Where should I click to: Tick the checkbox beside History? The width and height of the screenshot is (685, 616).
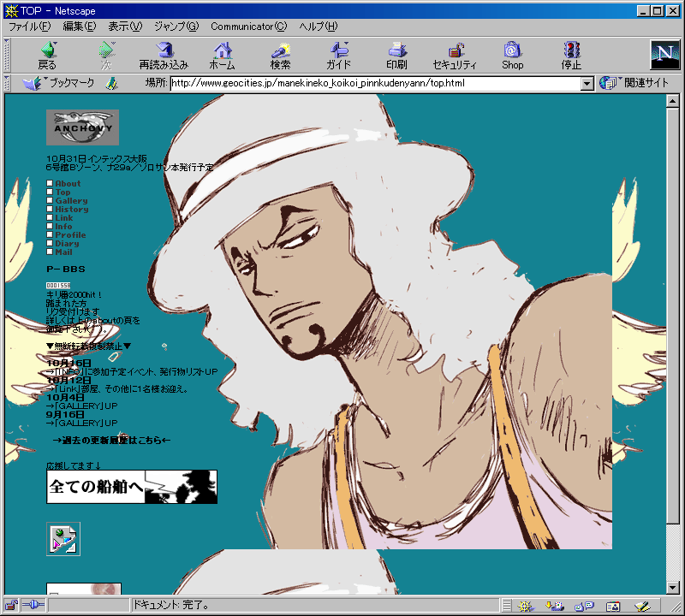coord(50,209)
